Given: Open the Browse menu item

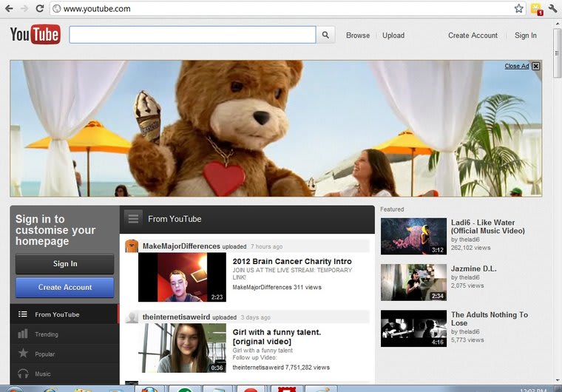Looking at the screenshot, I should click(358, 36).
